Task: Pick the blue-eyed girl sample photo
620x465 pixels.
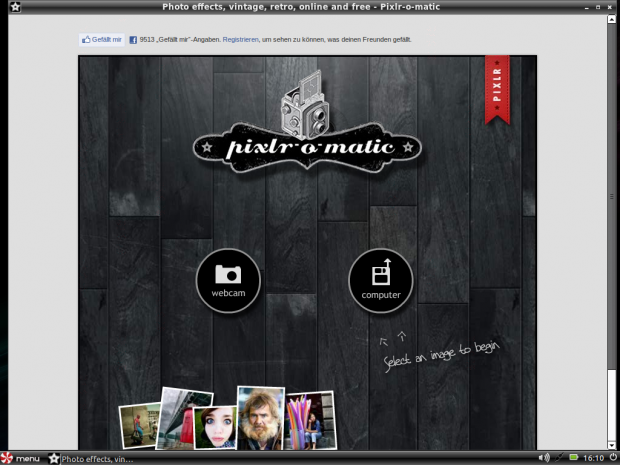Action: (x=214, y=426)
